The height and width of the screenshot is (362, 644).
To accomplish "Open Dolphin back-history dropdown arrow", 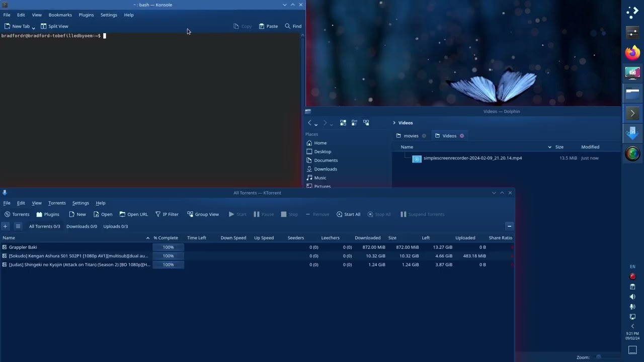I will 316,124.
